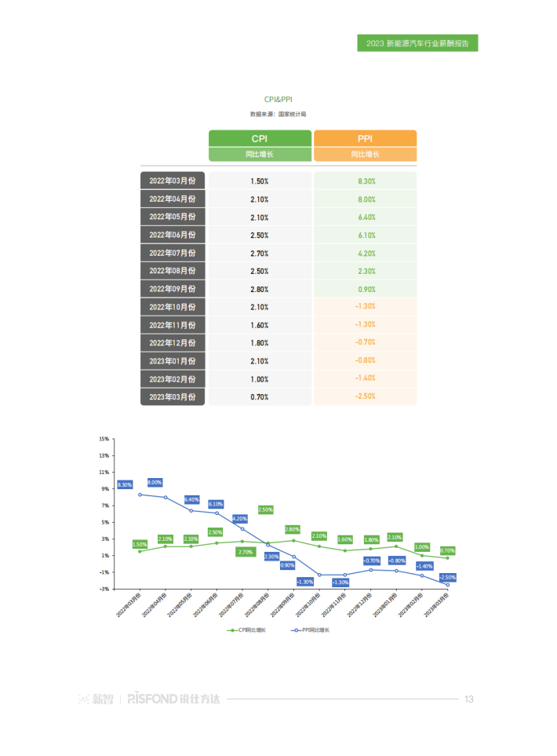557x756 pixels.
Task: Click the PPI同比增长 blue legend marker
Action: coord(296,630)
